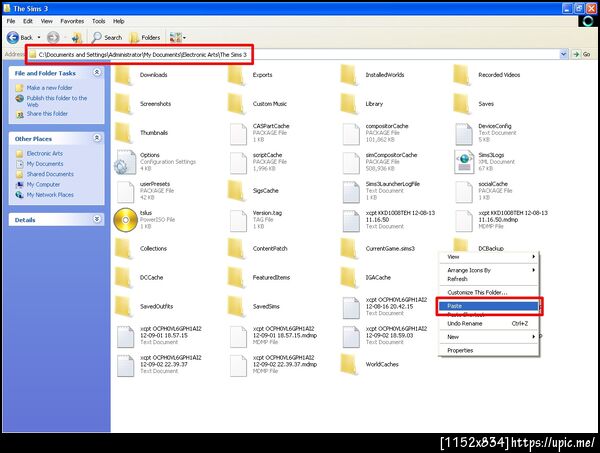Viewport: 600px width, 453px height.
Task: Open the Tools menu
Action: pos(98,21)
